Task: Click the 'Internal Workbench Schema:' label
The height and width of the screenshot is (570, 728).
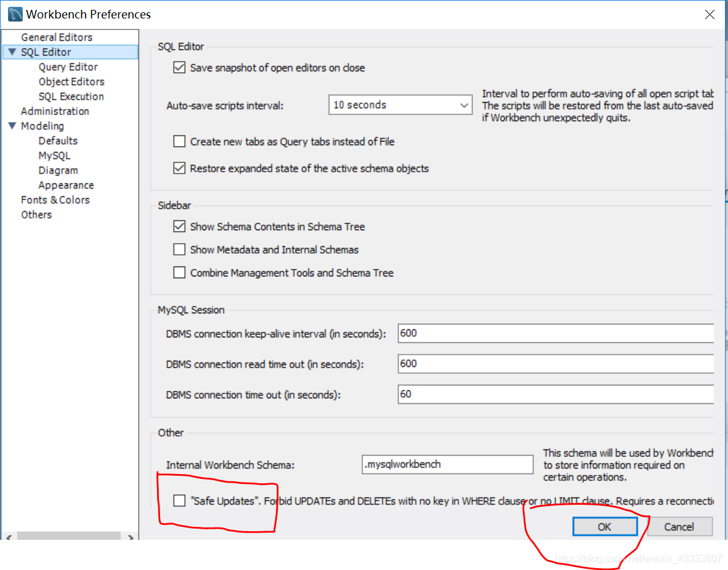Action: (230, 465)
